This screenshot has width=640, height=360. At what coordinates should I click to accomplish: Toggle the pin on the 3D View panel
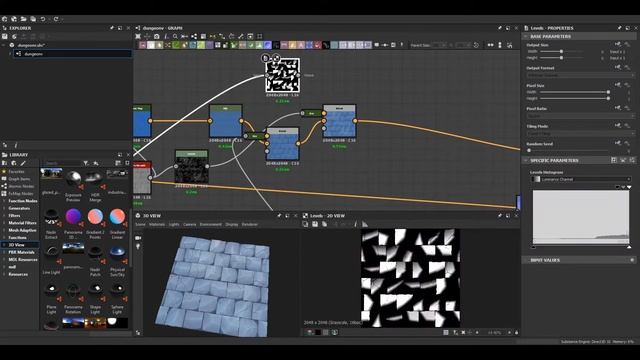pos(279,215)
